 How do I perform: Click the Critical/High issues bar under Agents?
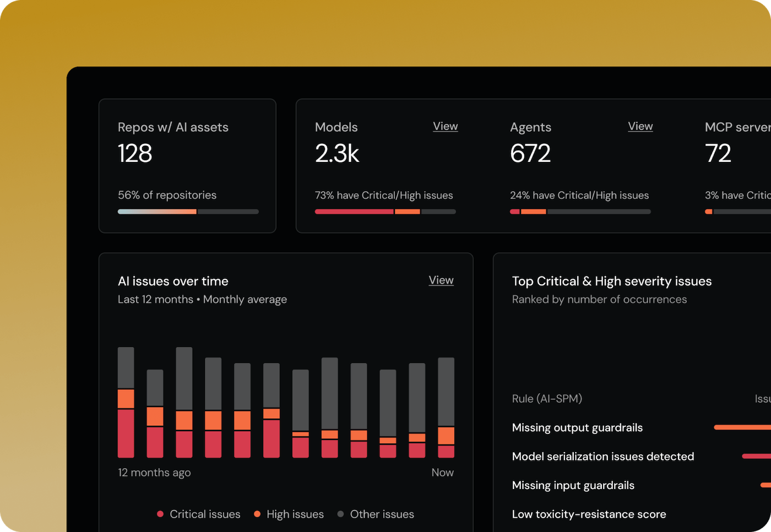pos(580,211)
